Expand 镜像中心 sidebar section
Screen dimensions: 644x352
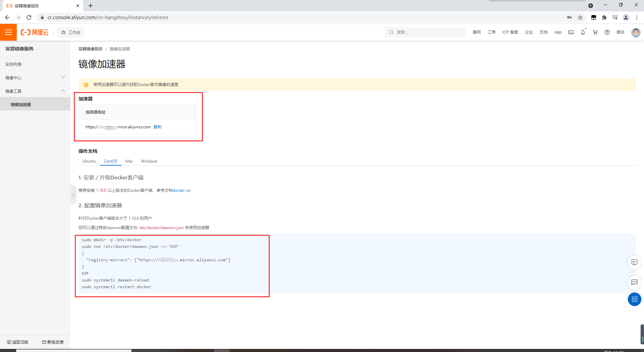(x=35, y=78)
